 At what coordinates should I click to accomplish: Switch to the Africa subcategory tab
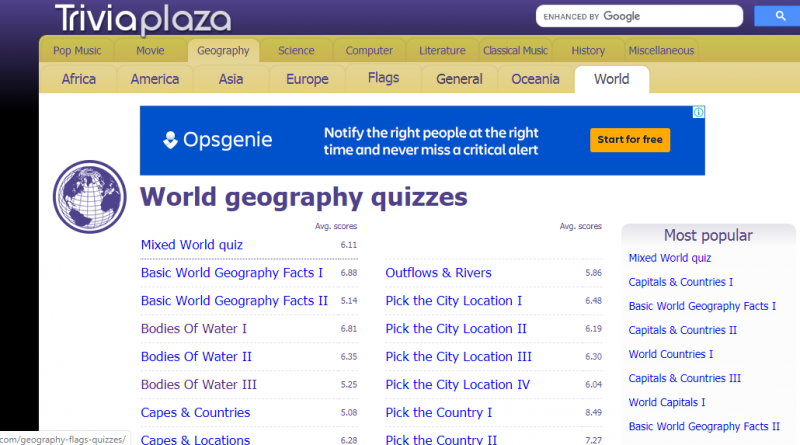click(79, 79)
